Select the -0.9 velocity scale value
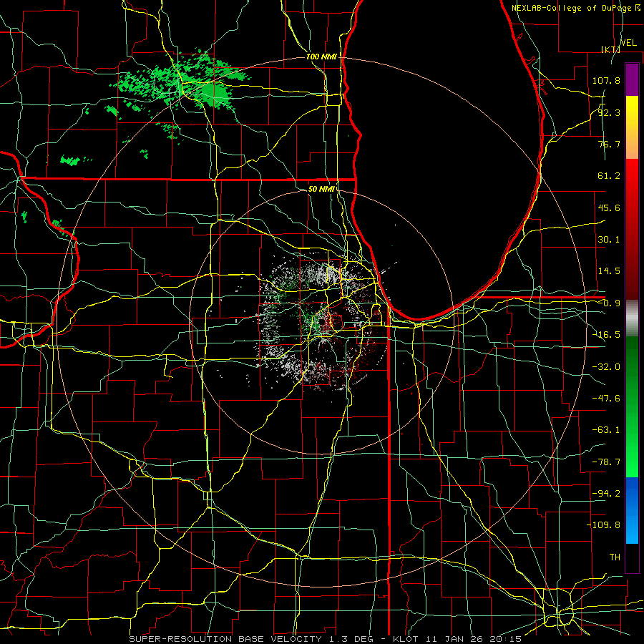This screenshot has height=644, width=644. pyautogui.click(x=609, y=303)
